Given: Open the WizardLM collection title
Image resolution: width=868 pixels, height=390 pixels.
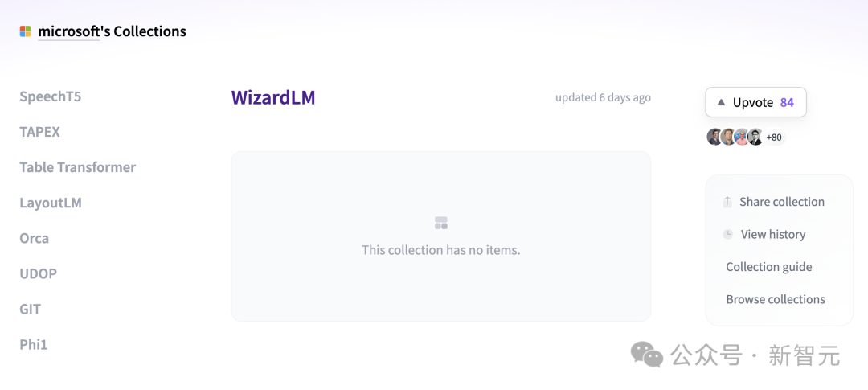Looking at the screenshot, I should pos(273,97).
